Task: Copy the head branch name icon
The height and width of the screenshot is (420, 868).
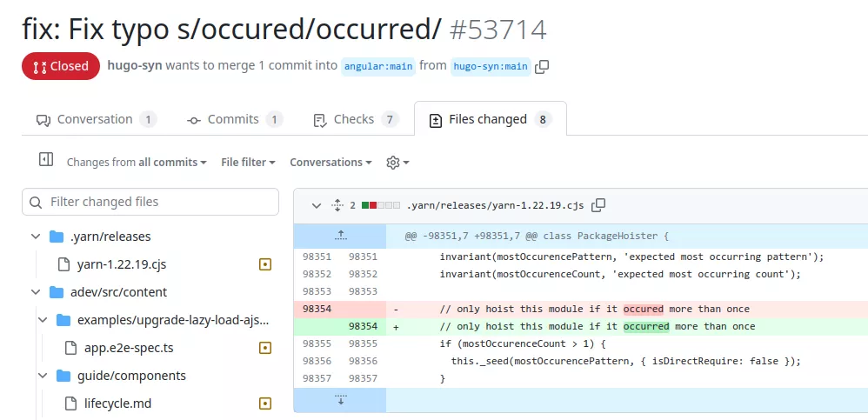Action: [542, 66]
